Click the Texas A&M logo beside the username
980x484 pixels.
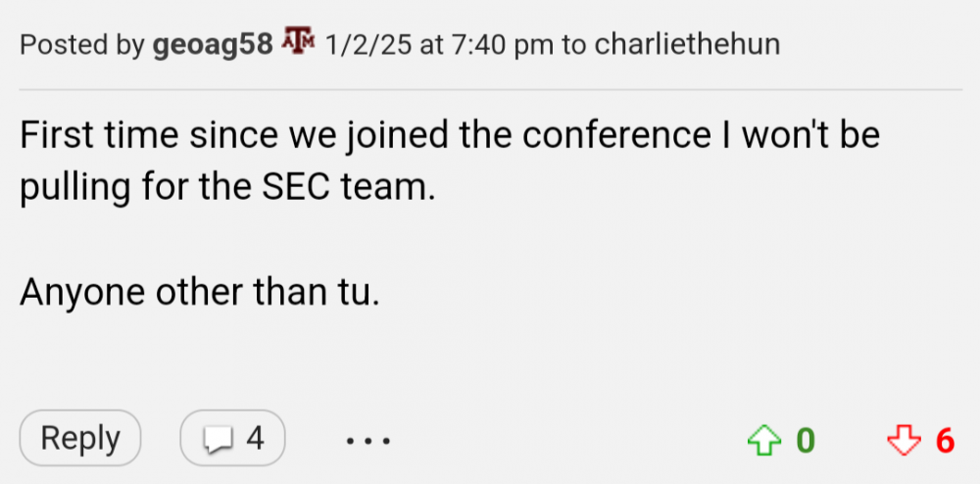[x=297, y=43]
